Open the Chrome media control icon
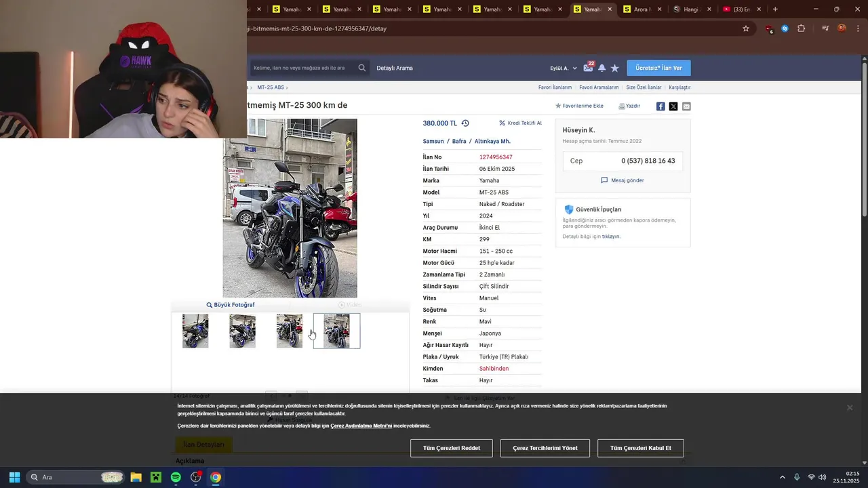This screenshot has width=868, height=488. coord(825,28)
